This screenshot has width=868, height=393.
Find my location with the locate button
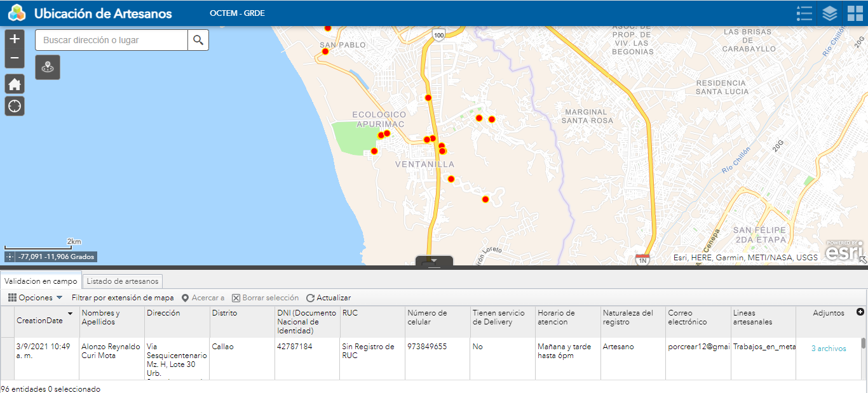point(15,106)
